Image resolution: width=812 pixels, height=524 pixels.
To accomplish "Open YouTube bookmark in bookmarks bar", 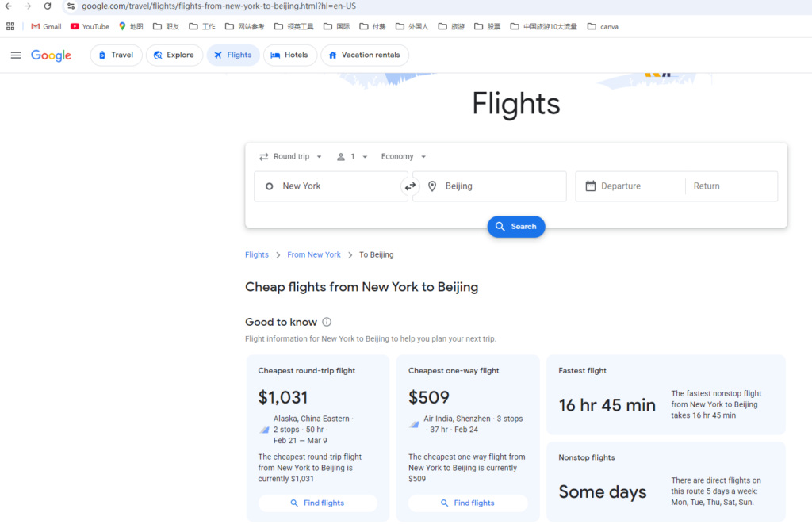I will pyautogui.click(x=90, y=26).
